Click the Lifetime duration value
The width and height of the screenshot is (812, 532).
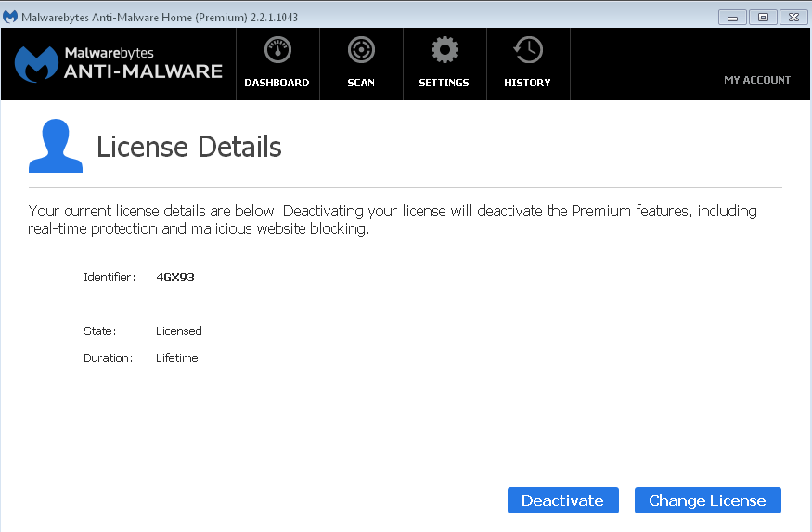[176, 357]
